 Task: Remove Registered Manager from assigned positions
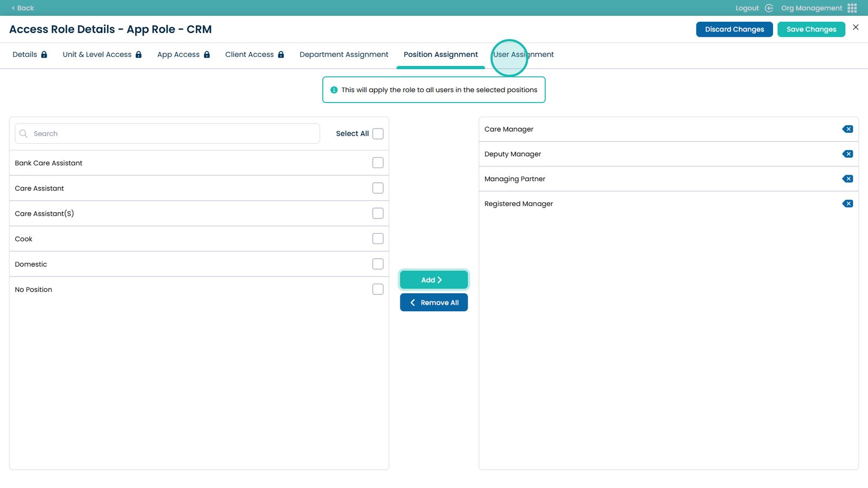pyautogui.click(x=847, y=204)
